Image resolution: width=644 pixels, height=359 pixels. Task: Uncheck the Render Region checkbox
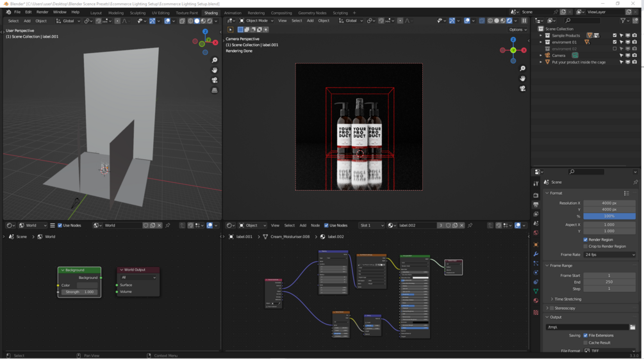click(586, 240)
